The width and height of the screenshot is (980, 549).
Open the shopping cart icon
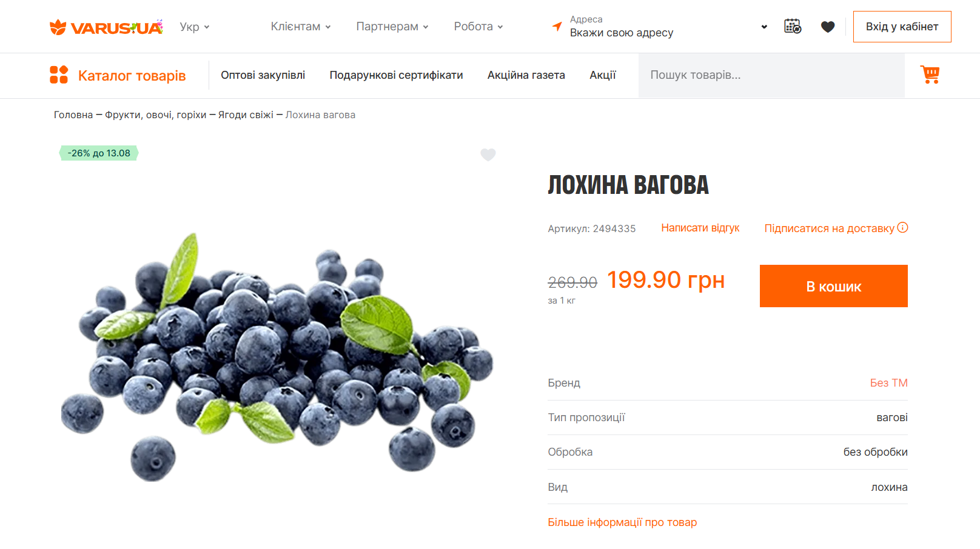coord(930,75)
